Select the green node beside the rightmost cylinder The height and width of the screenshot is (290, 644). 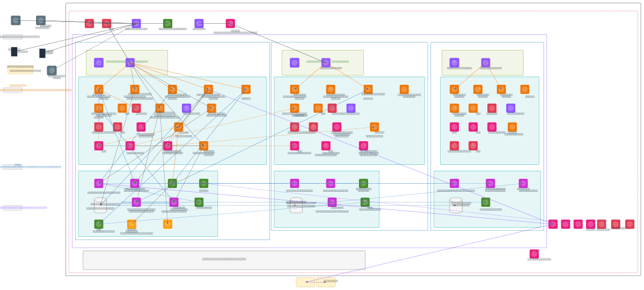pyautogui.click(x=486, y=202)
